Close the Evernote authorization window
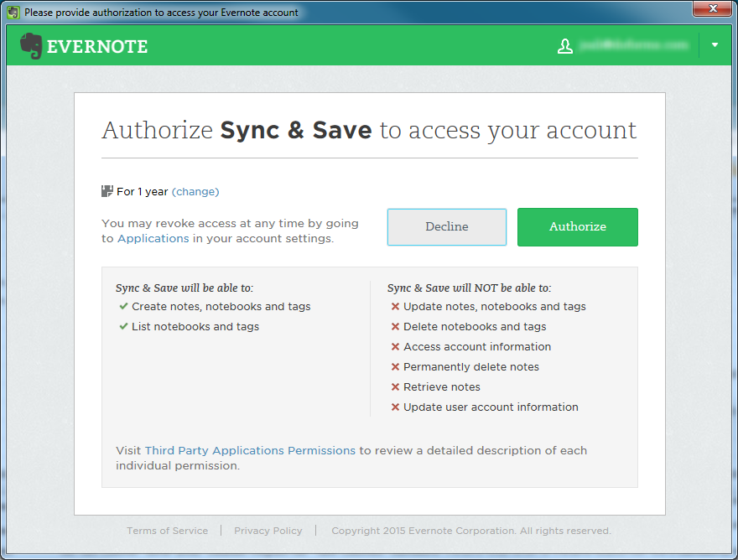The image size is (738, 560). point(713,8)
